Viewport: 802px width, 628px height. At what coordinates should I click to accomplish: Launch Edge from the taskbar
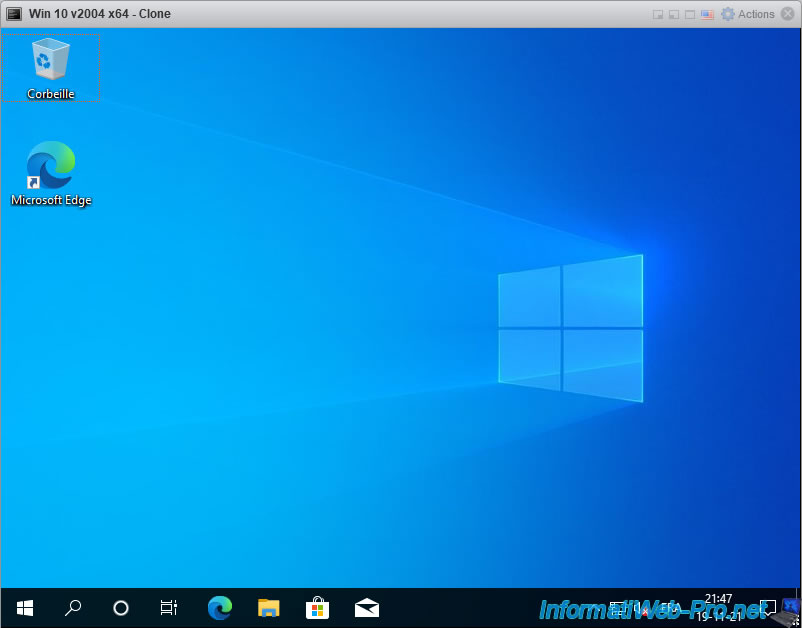[219, 607]
